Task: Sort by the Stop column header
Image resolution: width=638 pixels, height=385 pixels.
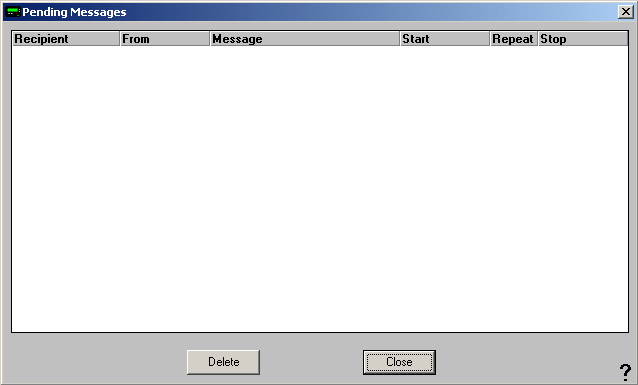Action: [x=583, y=39]
